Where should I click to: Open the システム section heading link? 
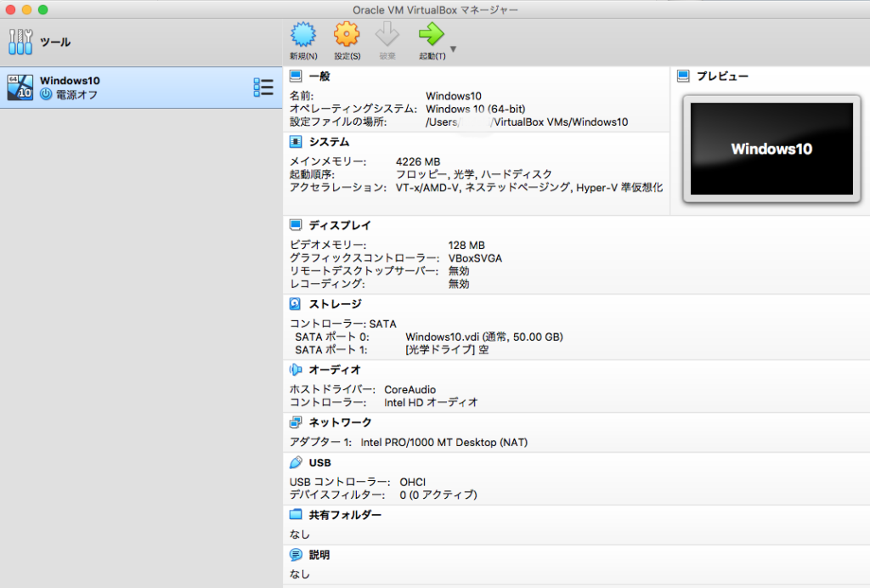click(329, 142)
